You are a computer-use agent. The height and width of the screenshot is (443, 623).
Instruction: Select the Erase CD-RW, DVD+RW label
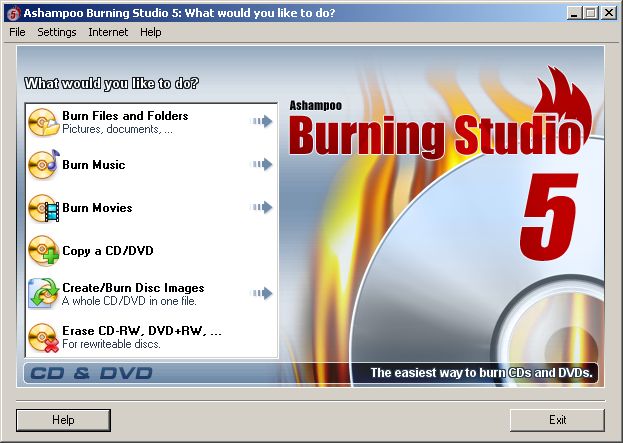pos(142,331)
